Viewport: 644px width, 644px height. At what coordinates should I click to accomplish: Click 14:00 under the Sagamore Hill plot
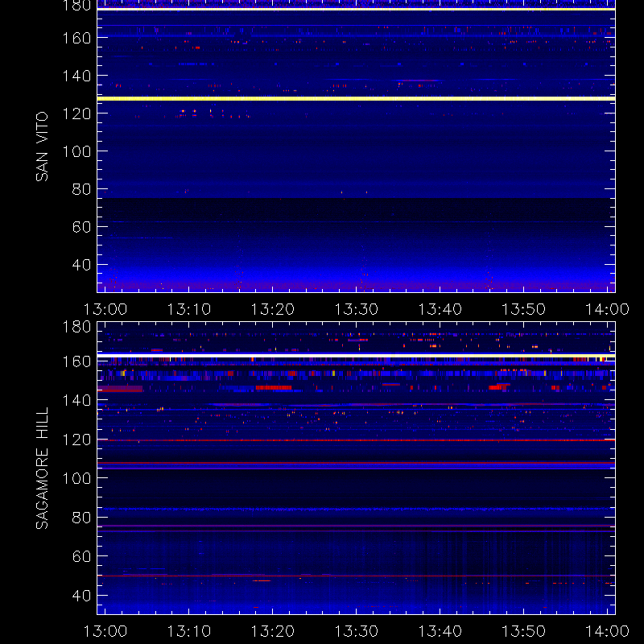click(608, 631)
